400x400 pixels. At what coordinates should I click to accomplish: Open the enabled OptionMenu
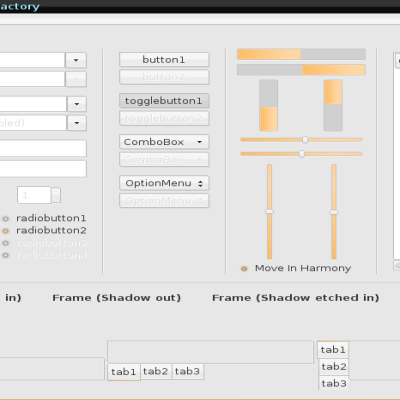pos(164,183)
